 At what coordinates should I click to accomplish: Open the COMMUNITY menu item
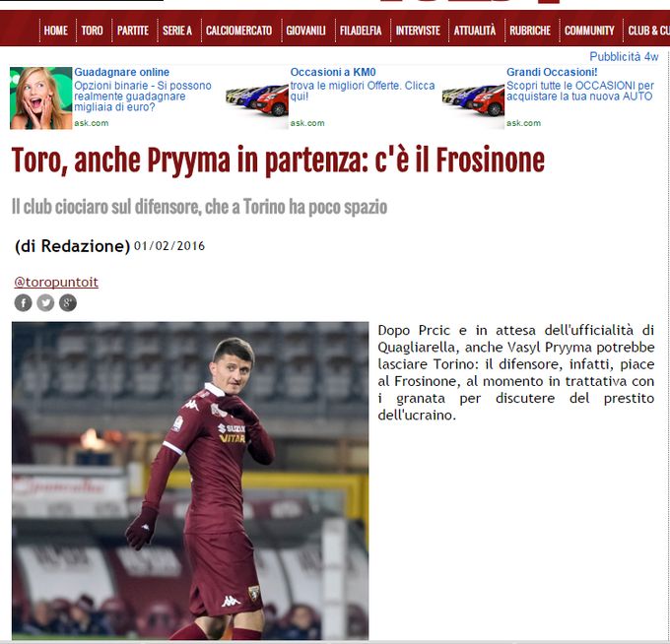[x=589, y=31]
